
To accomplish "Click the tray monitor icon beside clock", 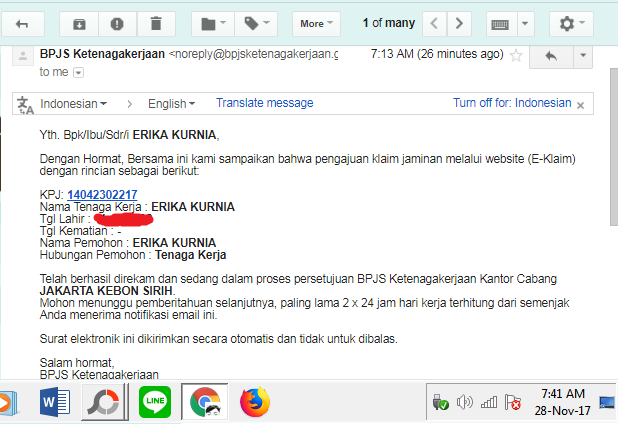I will tap(607, 402).
